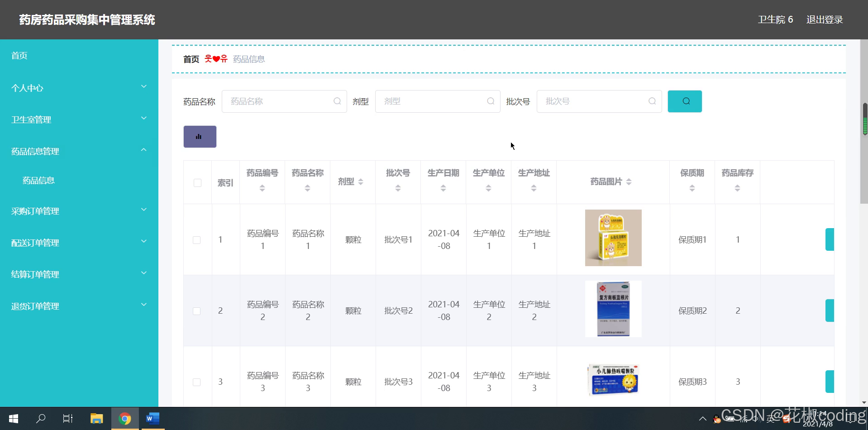Click magnifier icon in 药品名称 field
This screenshot has width=868, height=430.
pyautogui.click(x=337, y=101)
